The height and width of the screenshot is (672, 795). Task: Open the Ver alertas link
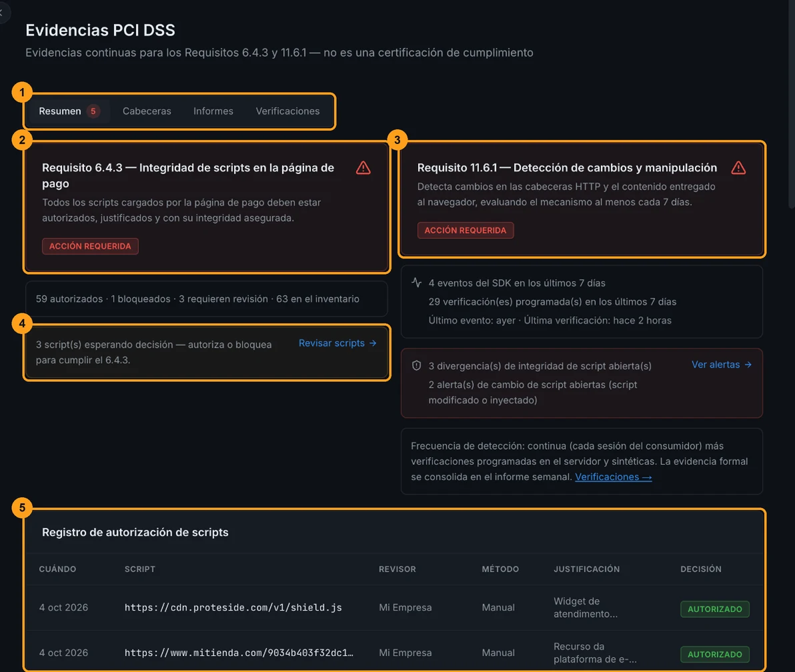point(722,365)
